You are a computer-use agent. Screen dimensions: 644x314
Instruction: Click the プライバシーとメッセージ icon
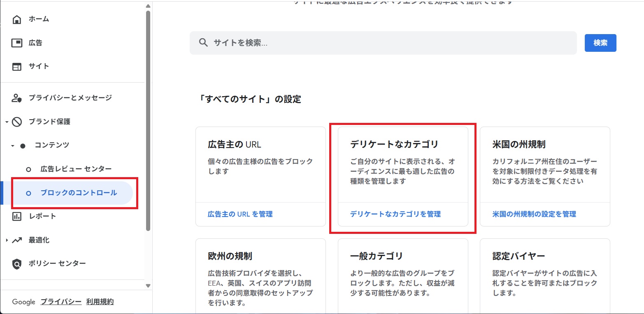17,97
